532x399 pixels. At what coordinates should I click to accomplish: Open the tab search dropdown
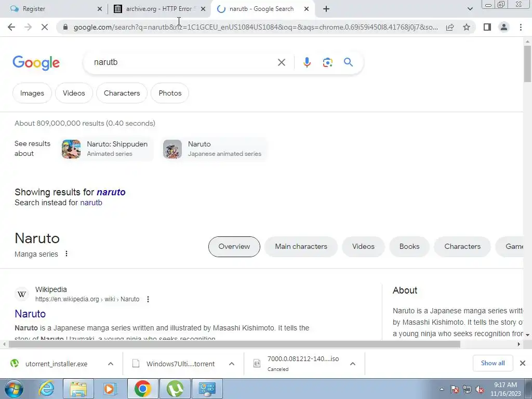(x=470, y=9)
